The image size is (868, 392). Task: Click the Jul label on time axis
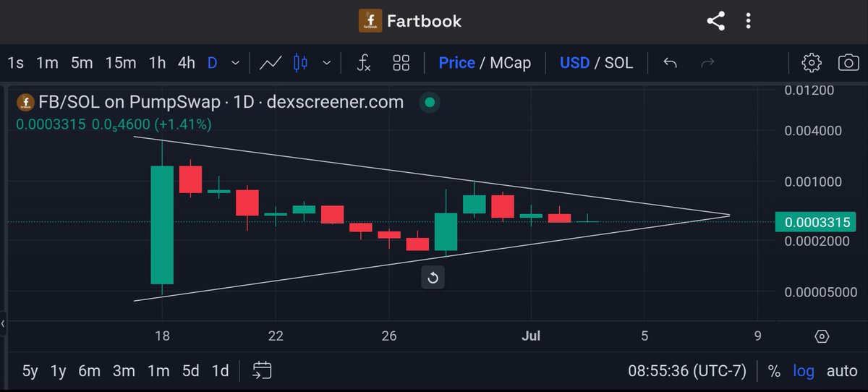[x=532, y=336]
